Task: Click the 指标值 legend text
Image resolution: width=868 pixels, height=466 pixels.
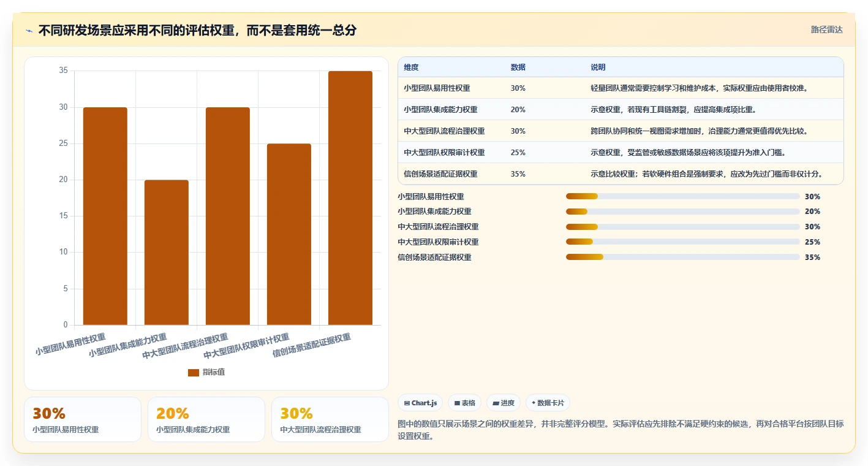Action: point(214,372)
